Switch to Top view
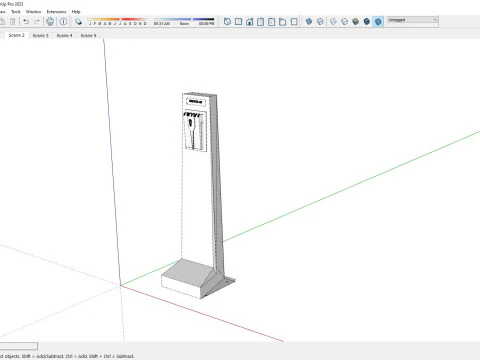 (238, 22)
